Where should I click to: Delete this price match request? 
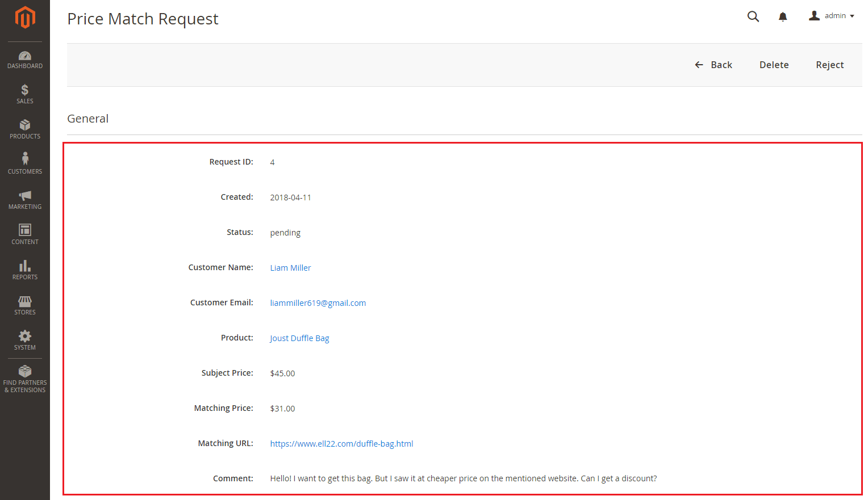[774, 65]
